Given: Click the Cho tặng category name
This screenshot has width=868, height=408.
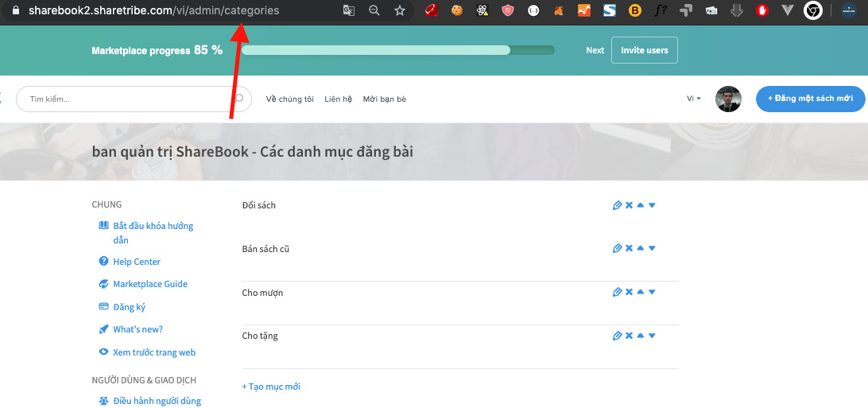Looking at the screenshot, I should coord(260,336).
